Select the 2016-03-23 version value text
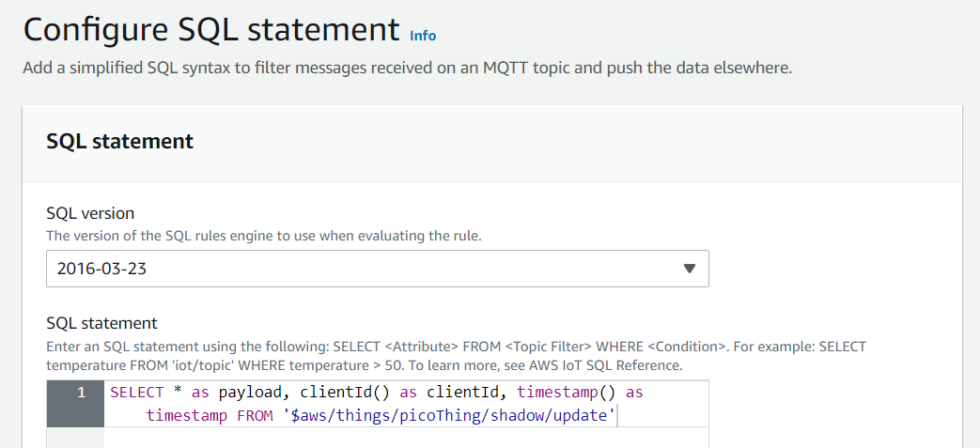Screen dimensions: 980x448 coord(101,269)
